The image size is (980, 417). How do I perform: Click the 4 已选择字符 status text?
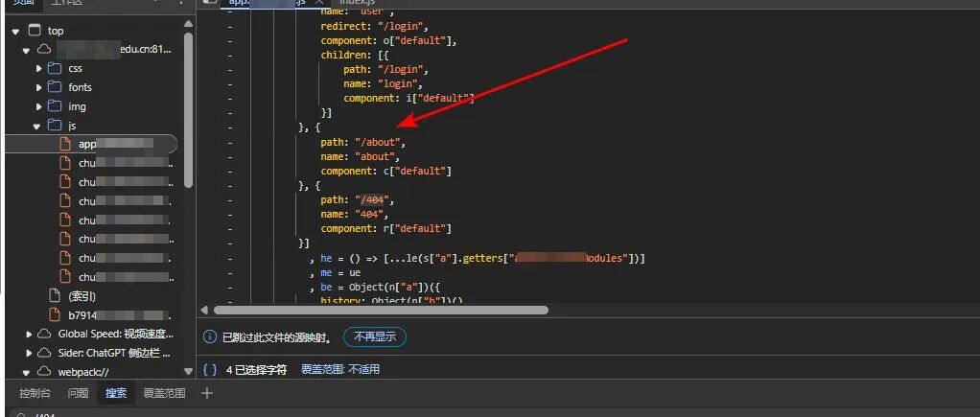256,369
